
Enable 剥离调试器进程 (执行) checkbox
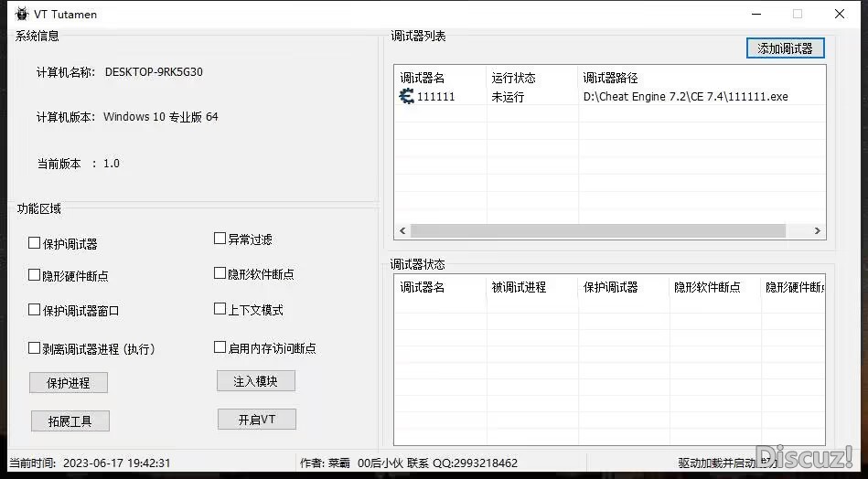click(35, 348)
